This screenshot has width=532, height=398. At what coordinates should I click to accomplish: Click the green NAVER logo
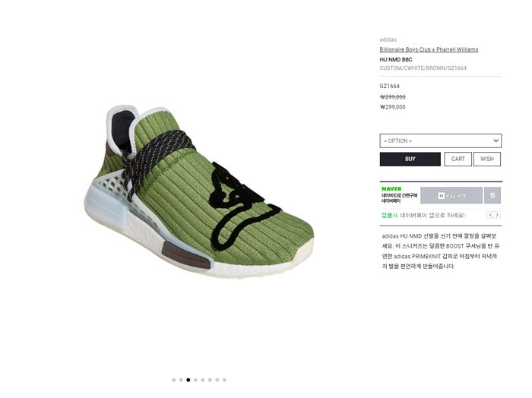tap(391, 189)
